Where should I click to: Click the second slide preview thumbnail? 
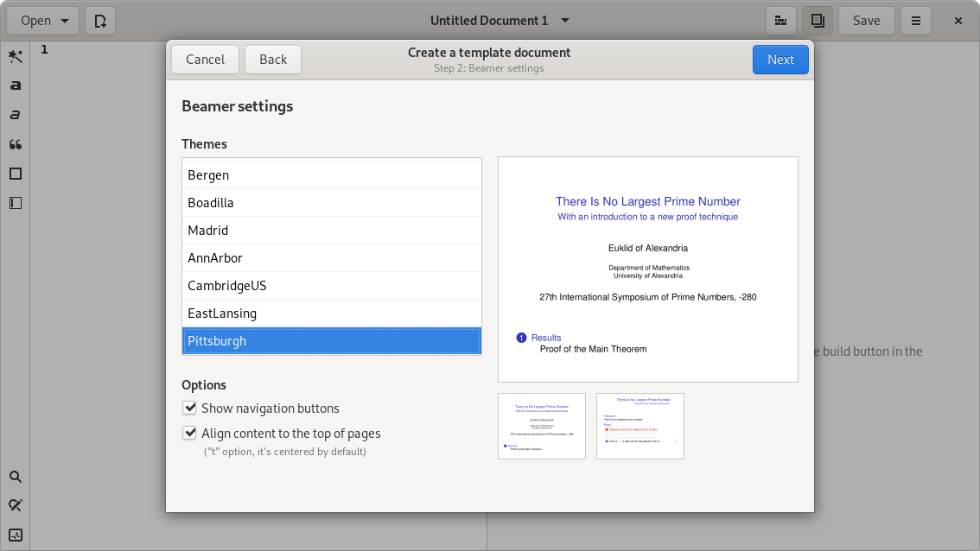pos(640,426)
